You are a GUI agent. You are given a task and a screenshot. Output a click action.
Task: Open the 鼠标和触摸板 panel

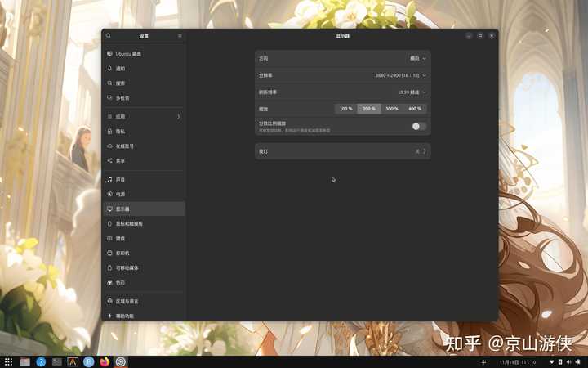tap(145, 224)
